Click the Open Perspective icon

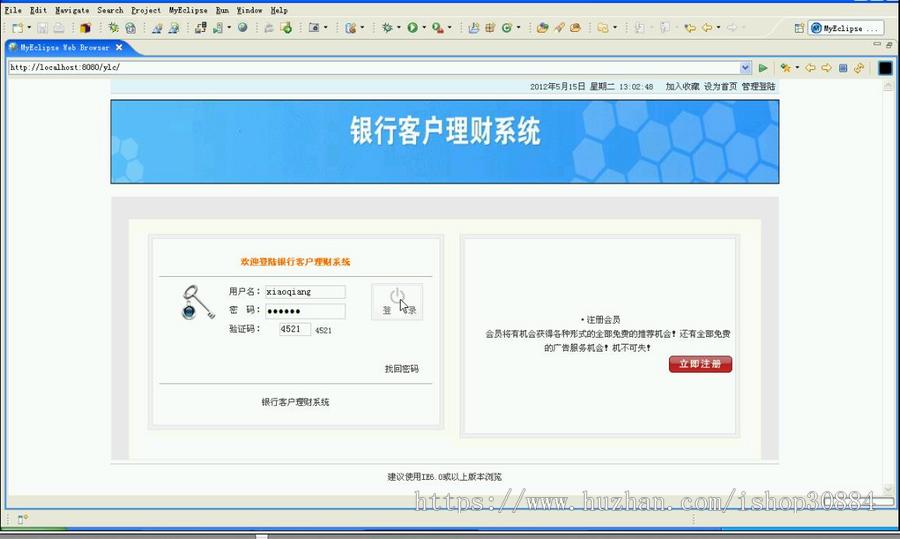(798, 28)
